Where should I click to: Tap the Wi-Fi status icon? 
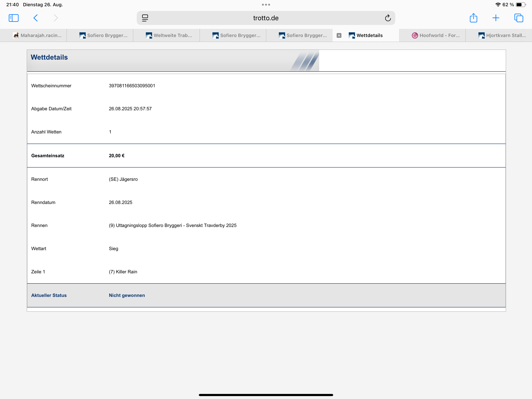[x=498, y=4]
